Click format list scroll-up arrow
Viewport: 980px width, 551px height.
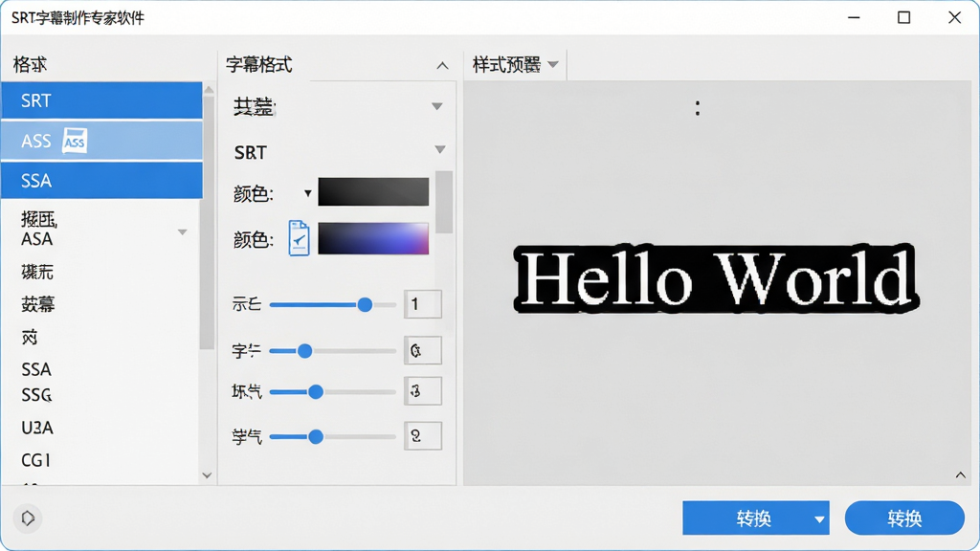(208, 90)
